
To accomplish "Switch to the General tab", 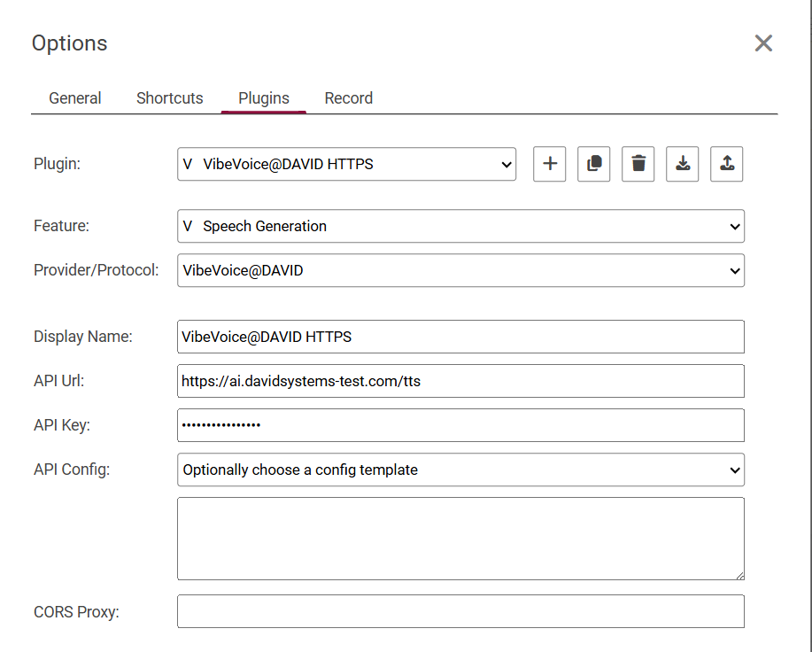I will 75,97.
